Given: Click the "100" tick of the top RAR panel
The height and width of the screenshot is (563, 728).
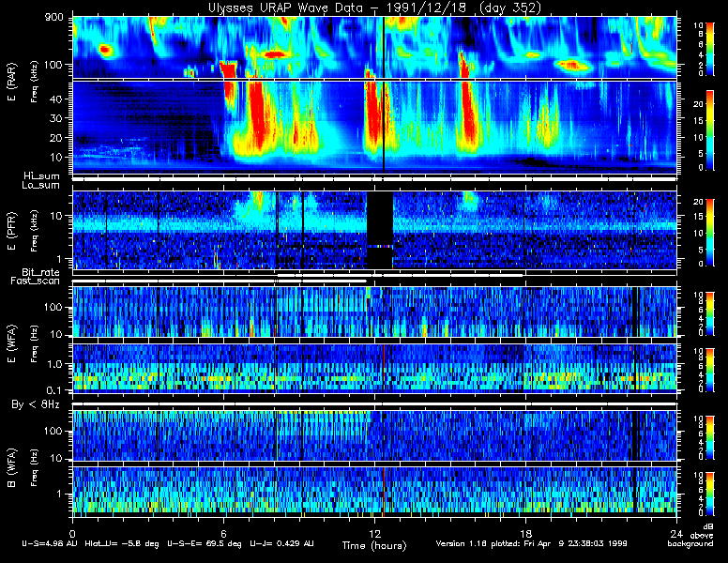Looking at the screenshot, I should (x=53, y=65).
